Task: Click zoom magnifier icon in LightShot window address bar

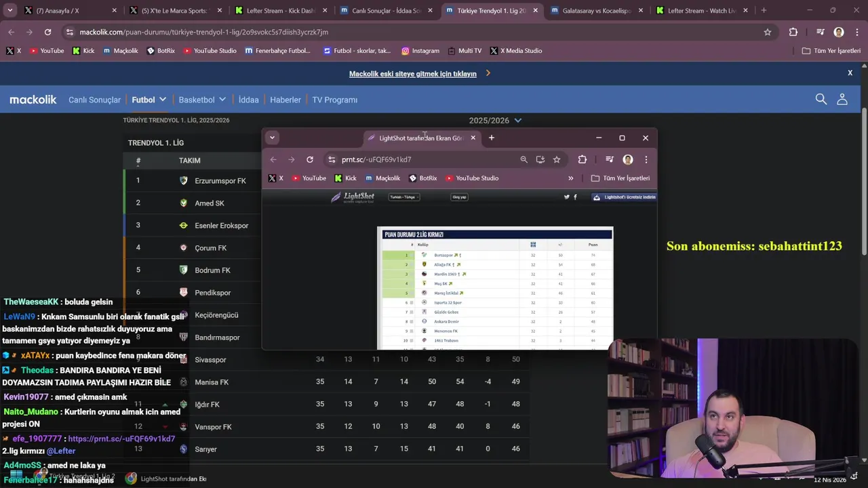Action: [524, 159]
